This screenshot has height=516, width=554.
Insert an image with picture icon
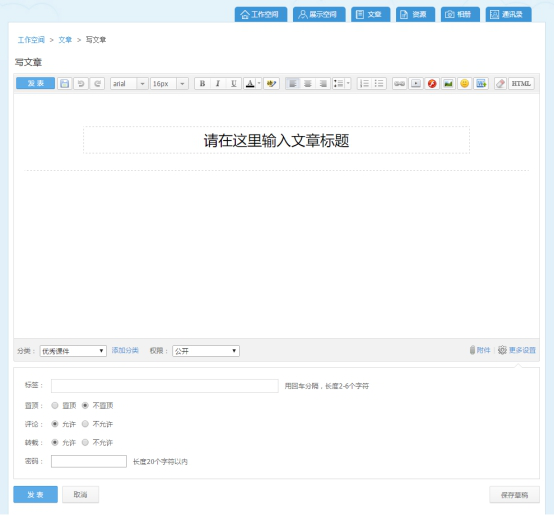[x=448, y=84]
